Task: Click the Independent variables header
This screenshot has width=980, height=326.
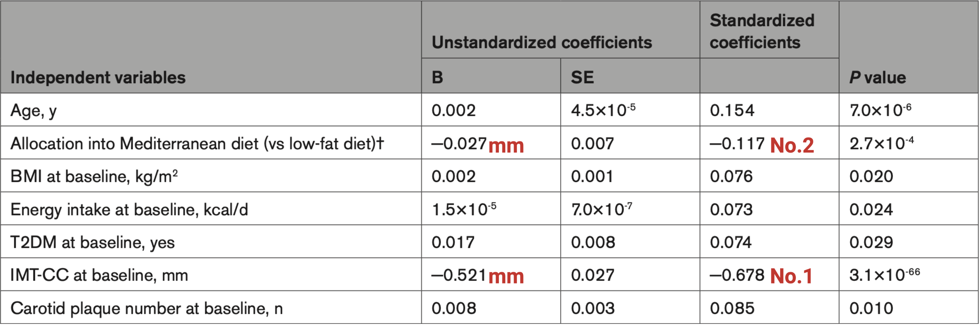Action: 98,78
